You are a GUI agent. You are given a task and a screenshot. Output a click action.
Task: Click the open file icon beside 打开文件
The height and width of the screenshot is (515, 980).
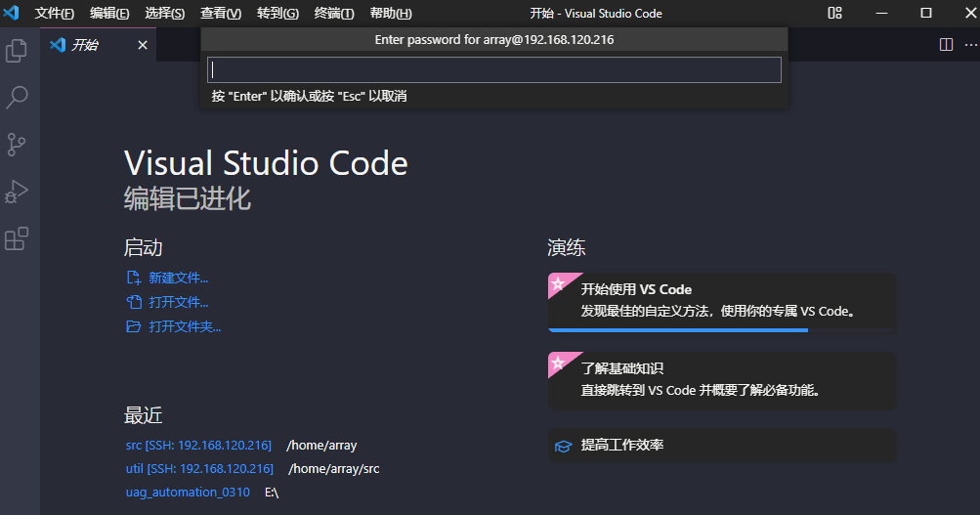134,302
